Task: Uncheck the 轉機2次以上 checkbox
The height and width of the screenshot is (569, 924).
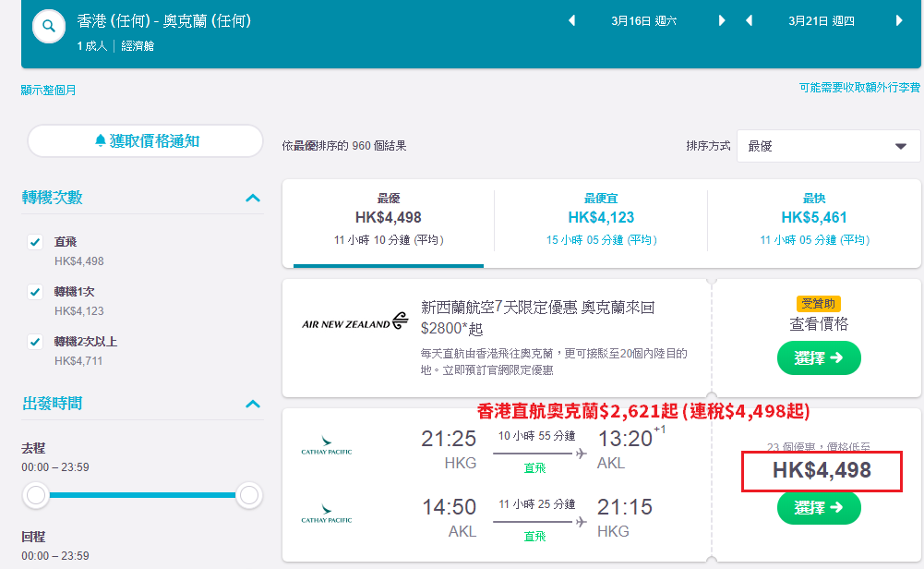Action: coord(35,342)
